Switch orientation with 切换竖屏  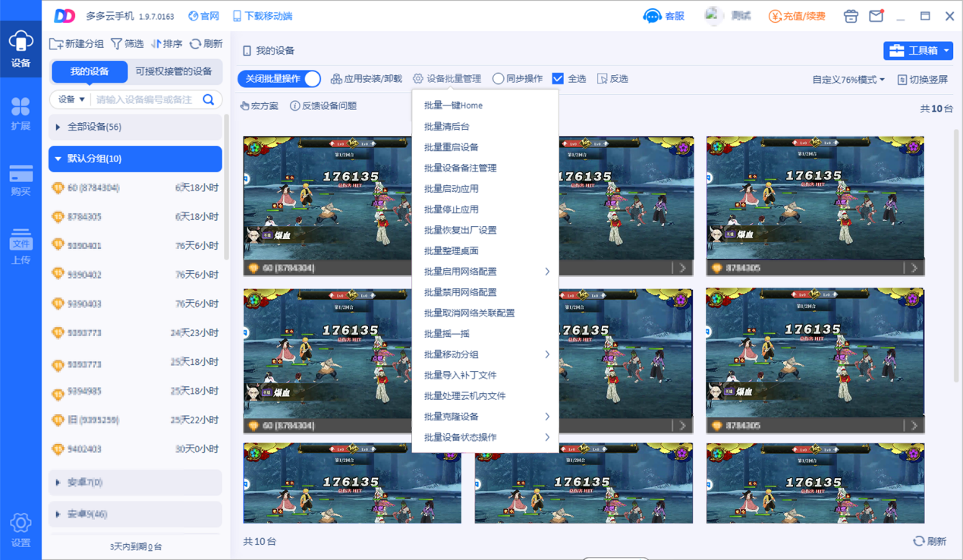click(923, 80)
